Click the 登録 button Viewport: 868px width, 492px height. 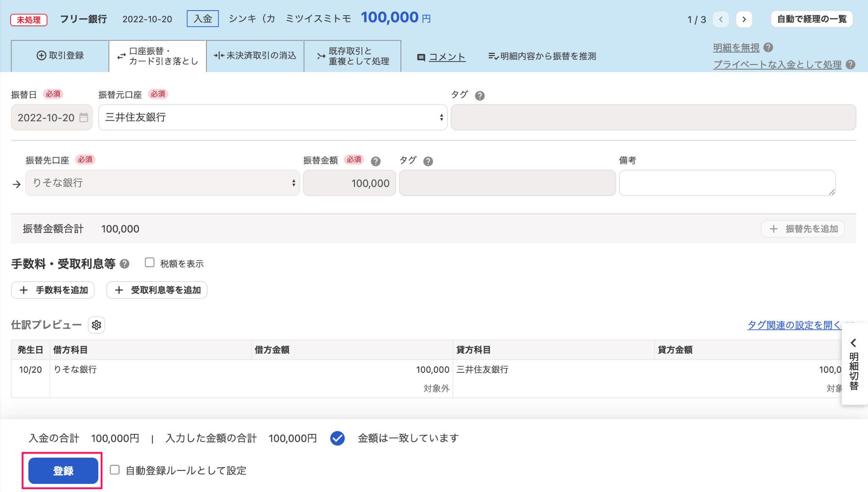[63, 471]
